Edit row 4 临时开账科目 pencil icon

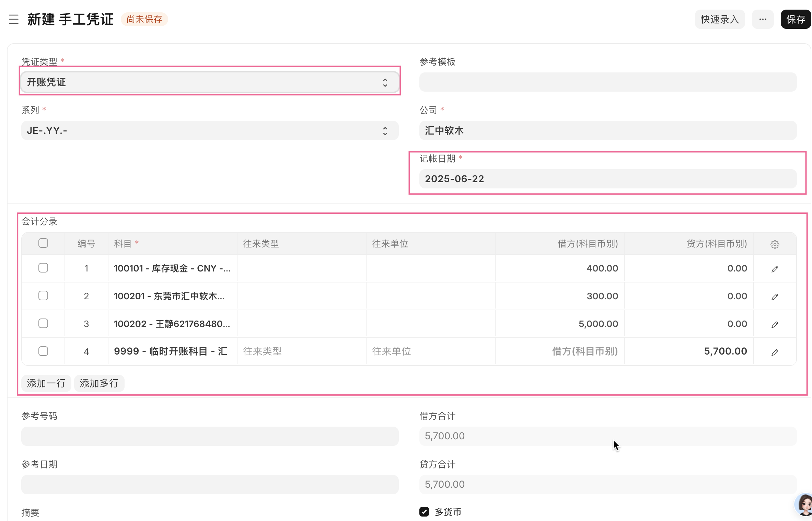pos(775,352)
